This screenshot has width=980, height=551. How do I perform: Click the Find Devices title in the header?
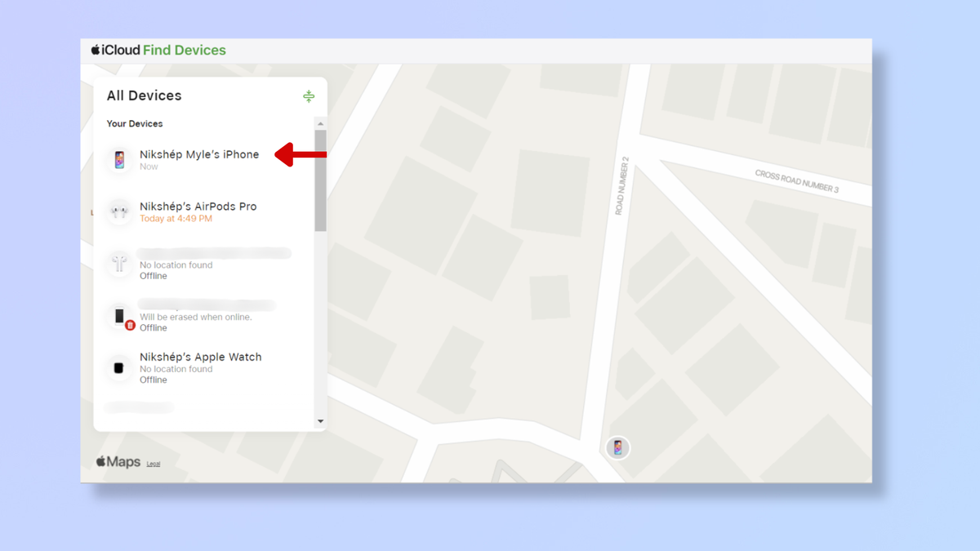click(x=185, y=50)
